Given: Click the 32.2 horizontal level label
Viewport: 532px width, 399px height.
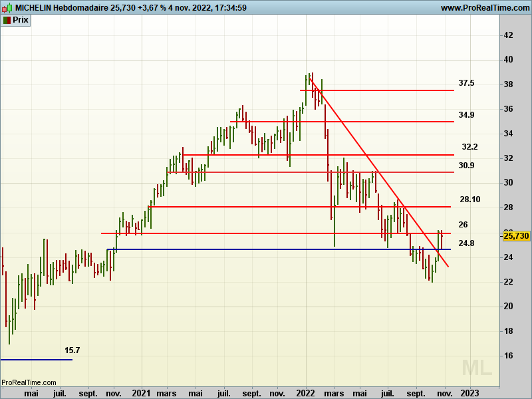Looking at the screenshot, I should (469, 147).
